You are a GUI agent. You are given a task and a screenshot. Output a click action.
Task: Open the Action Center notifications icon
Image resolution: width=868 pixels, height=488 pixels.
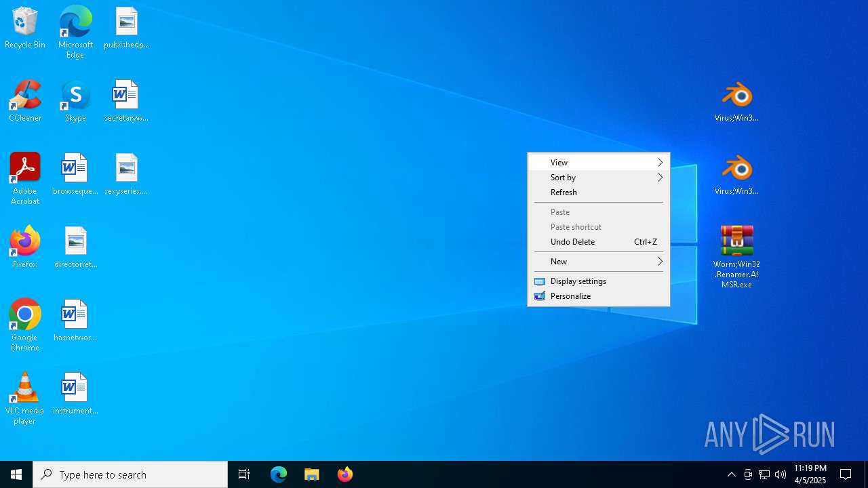[846, 474]
